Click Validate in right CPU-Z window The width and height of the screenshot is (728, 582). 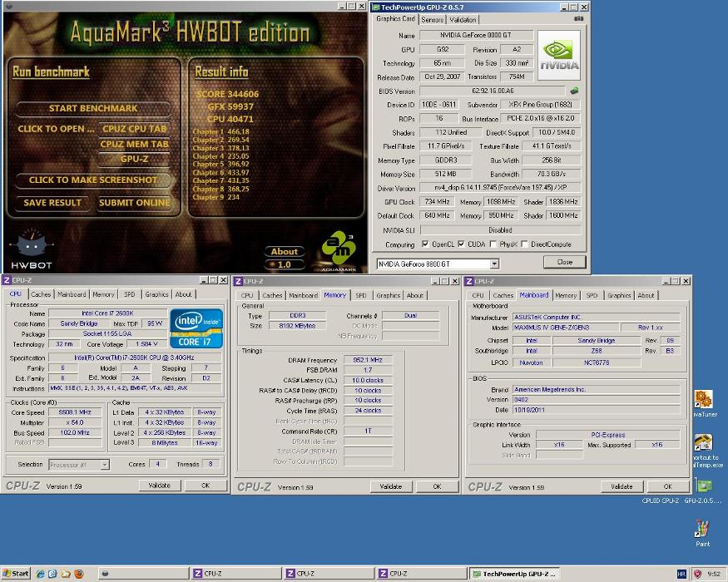(622, 486)
